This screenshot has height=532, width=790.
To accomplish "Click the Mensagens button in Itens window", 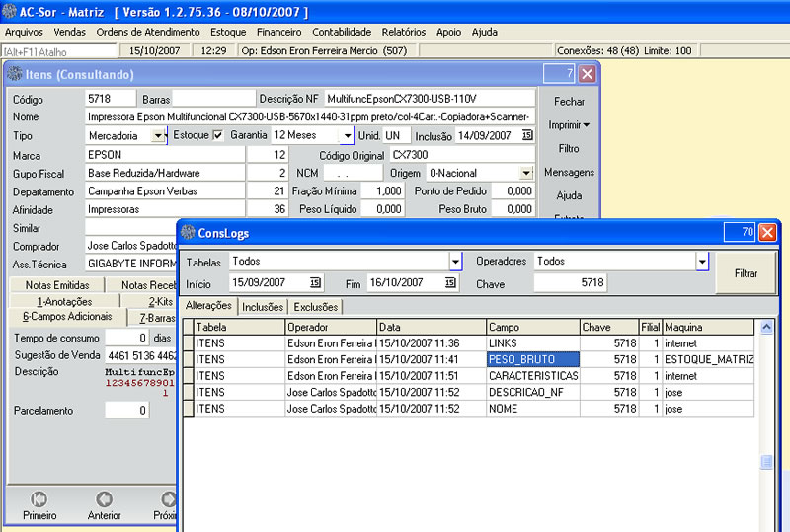I will [x=569, y=173].
